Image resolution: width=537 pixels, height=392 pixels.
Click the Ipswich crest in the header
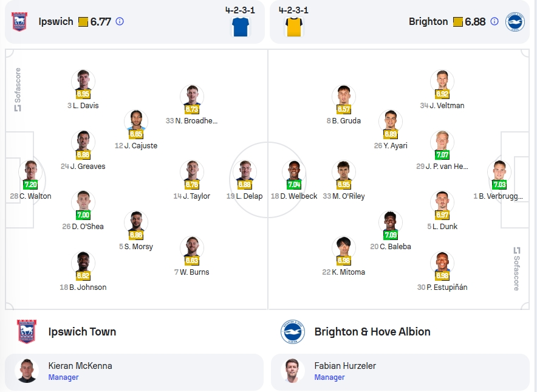pyautogui.click(x=19, y=22)
